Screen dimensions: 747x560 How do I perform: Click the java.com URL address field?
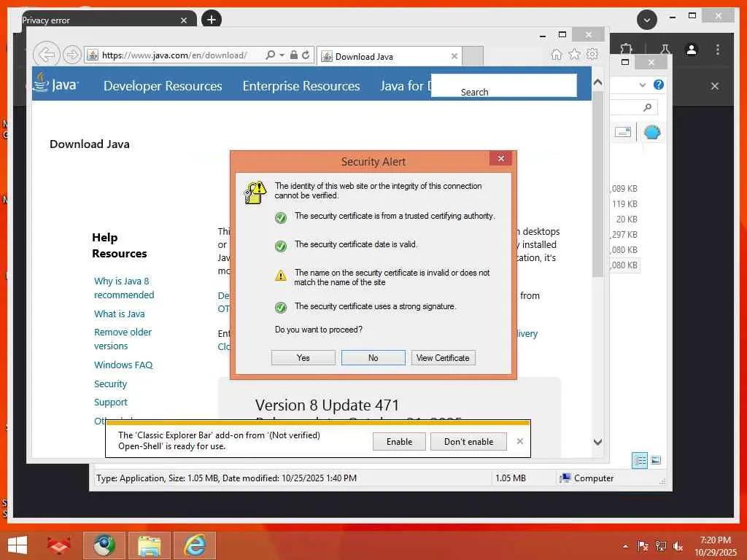pos(174,55)
